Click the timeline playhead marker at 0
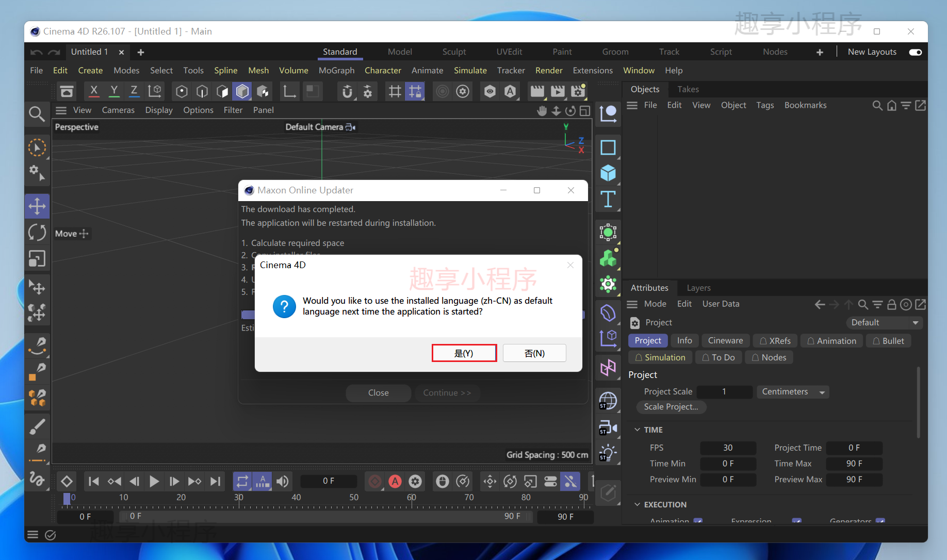Image resolution: width=947 pixels, height=560 pixels. point(67,499)
